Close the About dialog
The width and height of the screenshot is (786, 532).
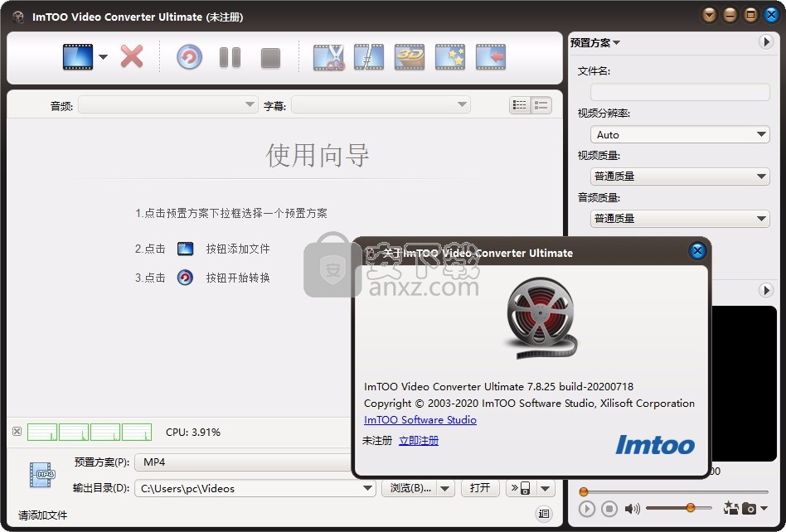(x=696, y=251)
